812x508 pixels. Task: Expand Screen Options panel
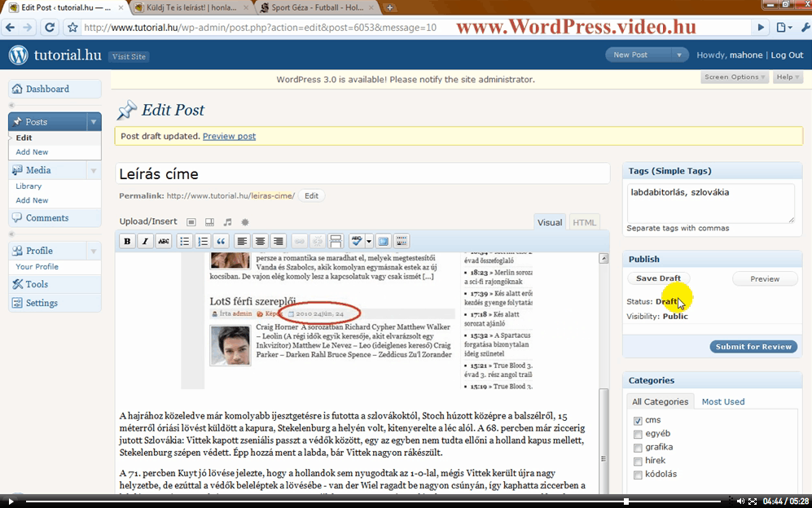pyautogui.click(x=735, y=77)
